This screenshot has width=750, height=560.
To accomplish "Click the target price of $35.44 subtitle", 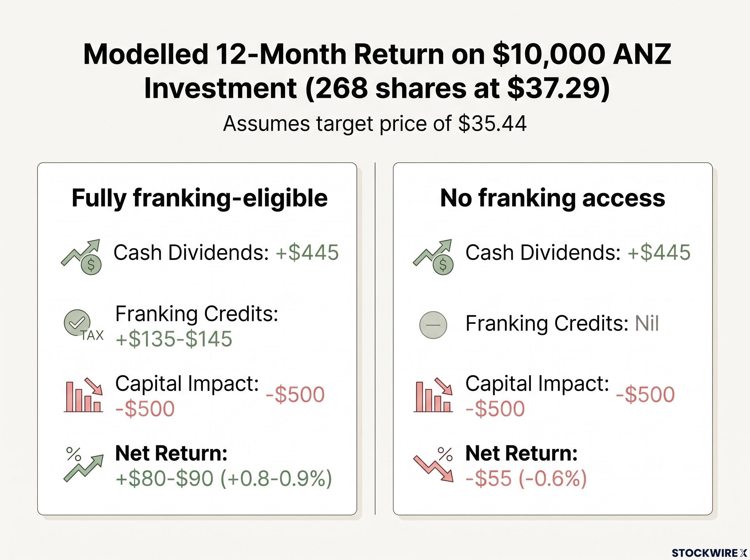I will click(375, 123).
